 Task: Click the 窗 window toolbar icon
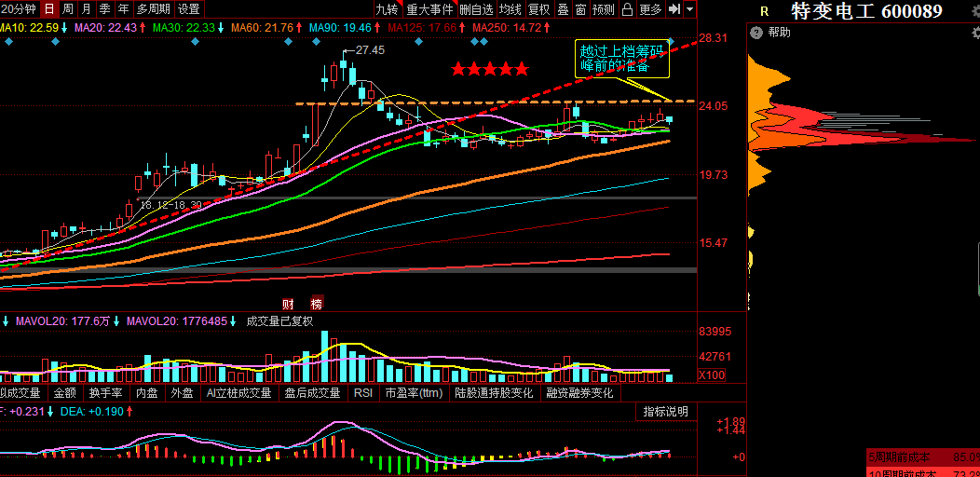(580, 8)
